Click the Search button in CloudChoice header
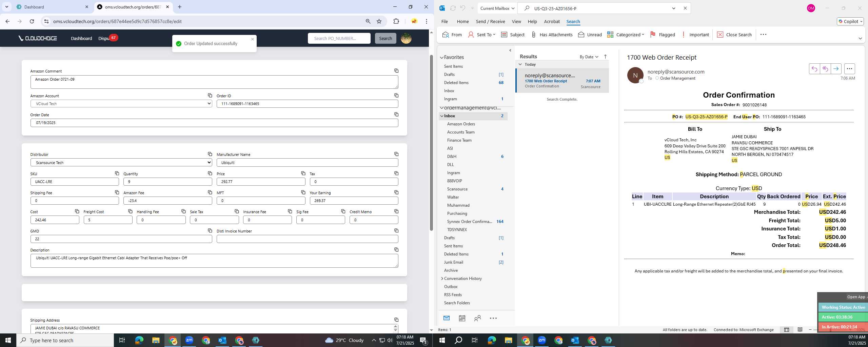868x347 pixels. click(385, 38)
